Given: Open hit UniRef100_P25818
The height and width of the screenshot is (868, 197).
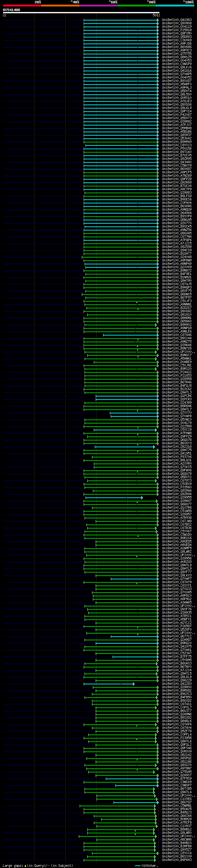Looking at the screenshot, I should pyautogui.click(x=176, y=30).
